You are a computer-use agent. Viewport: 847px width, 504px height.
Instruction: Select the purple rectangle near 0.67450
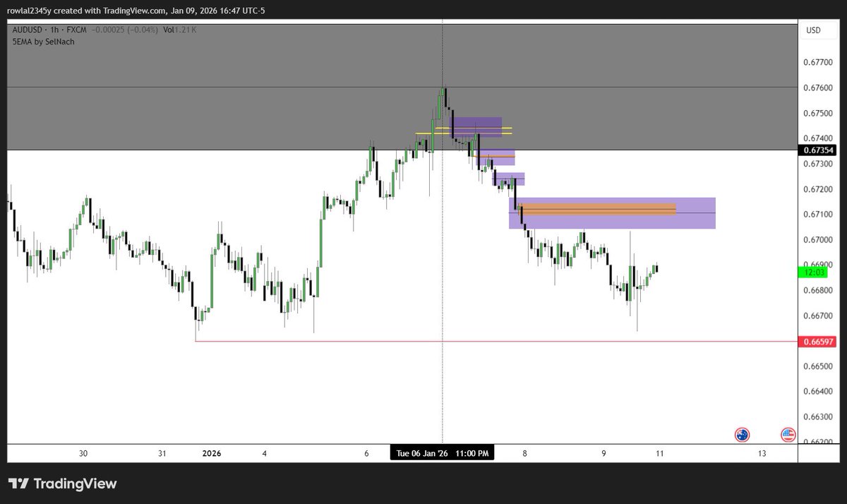pyautogui.click(x=477, y=127)
